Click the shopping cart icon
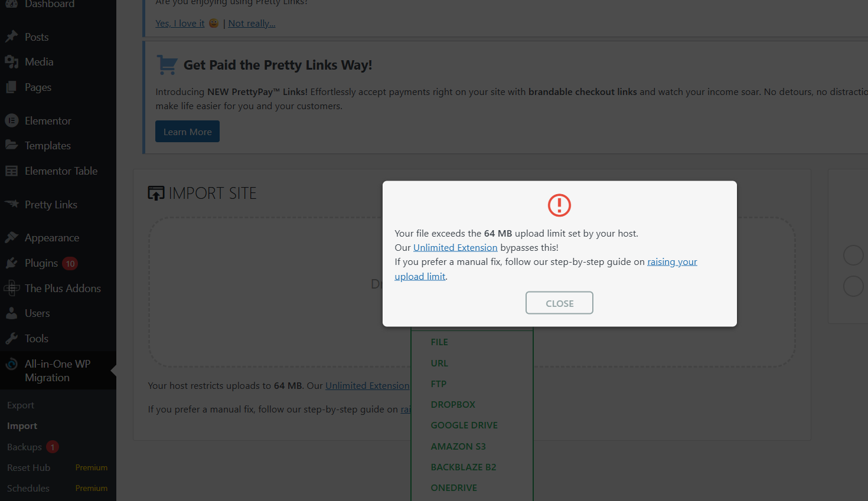 167,65
